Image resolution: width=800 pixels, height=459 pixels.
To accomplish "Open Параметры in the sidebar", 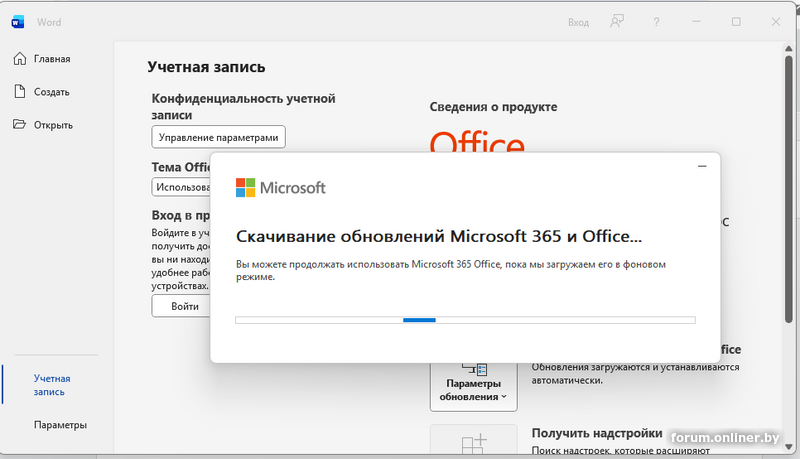I will point(60,425).
